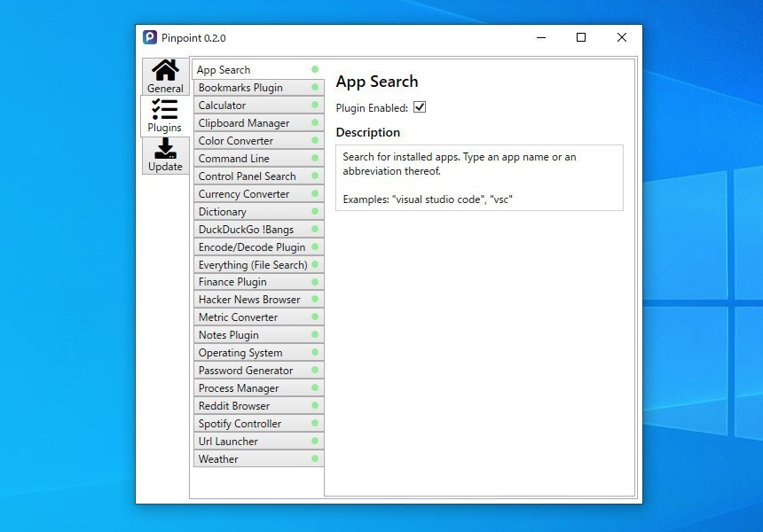Switch to the Color Converter plugin

tap(236, 141)
